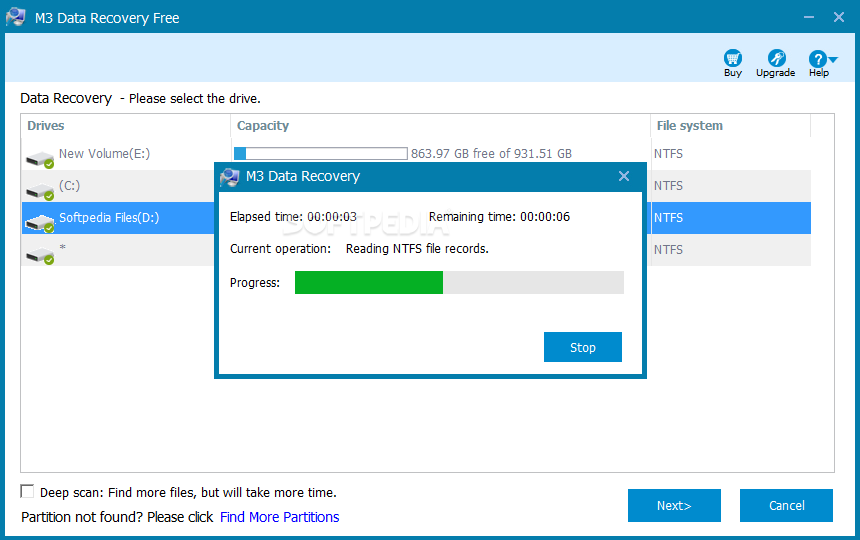Click the New Volume(E:) drive icon
The height and width of the screenshot is (540, 860).
[39, 159]
